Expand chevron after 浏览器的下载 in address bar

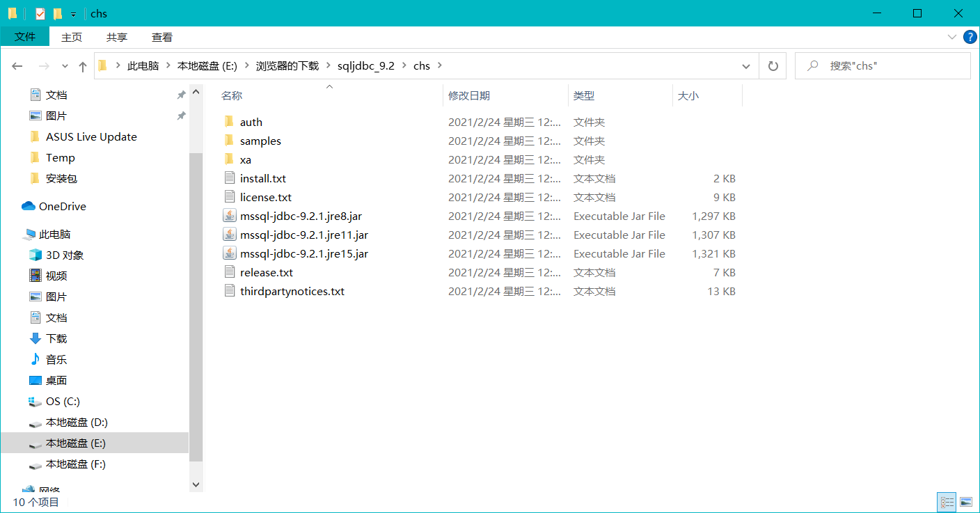point(328,66)
